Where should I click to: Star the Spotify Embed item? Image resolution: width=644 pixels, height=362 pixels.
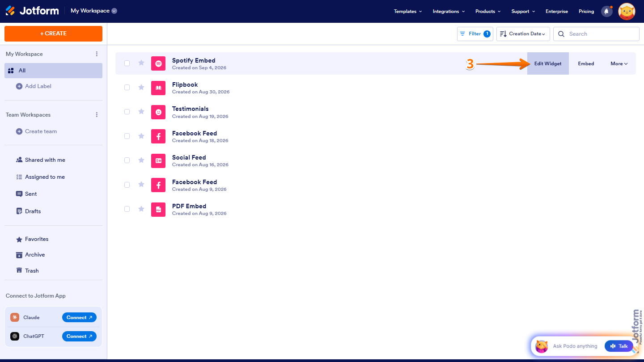coord(141,63)
